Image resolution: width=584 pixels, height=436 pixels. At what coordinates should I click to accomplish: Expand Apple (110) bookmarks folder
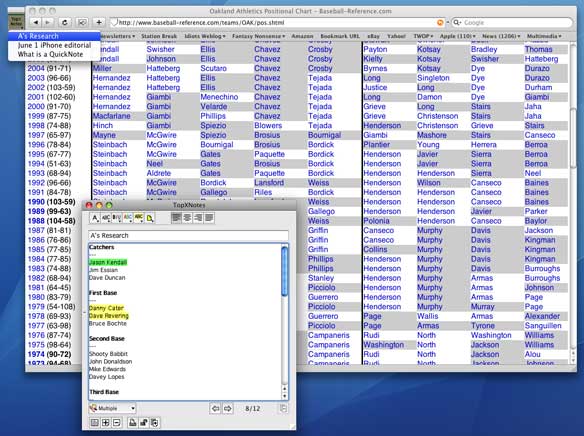(x=458, y=36)
